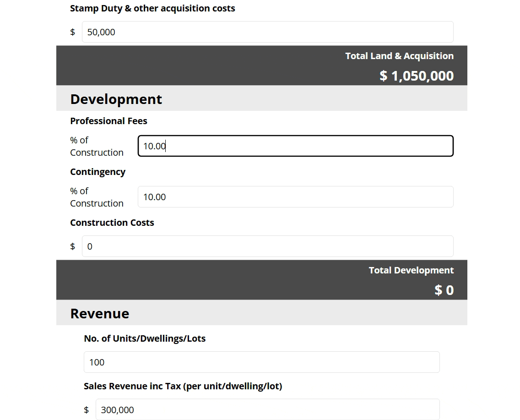Select the $ 0 Total Development value
520x420 pixels.
tap(444, 290)
